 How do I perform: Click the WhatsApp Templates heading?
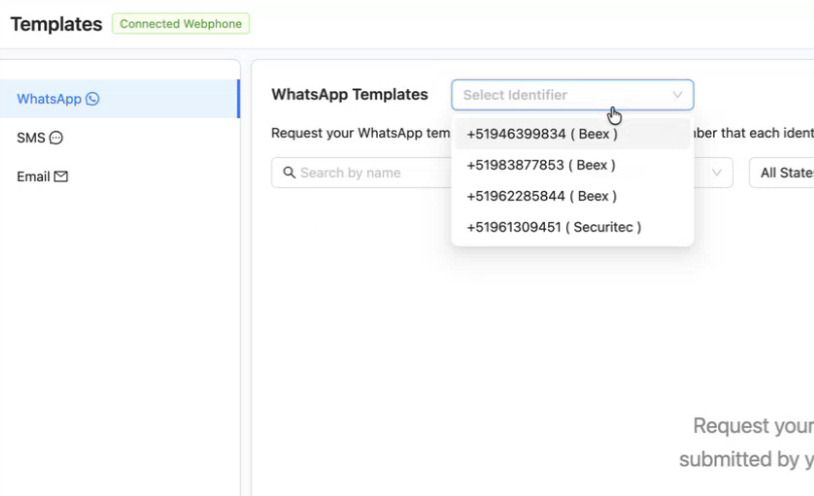pos(350,95)
